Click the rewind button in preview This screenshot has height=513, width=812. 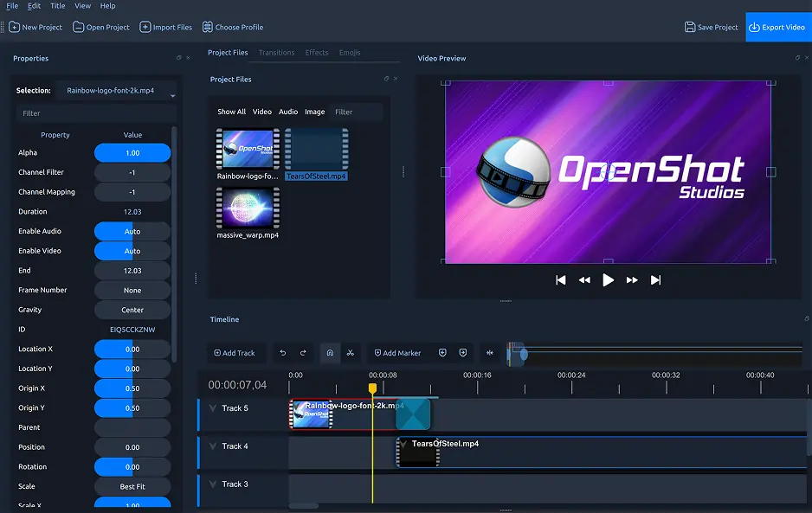pos(584,280)
